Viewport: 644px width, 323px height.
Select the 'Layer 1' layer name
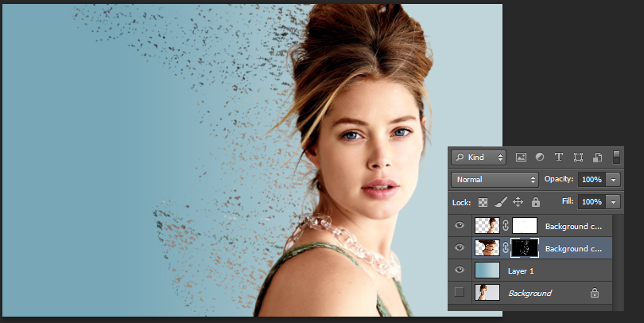coord(521,270)
